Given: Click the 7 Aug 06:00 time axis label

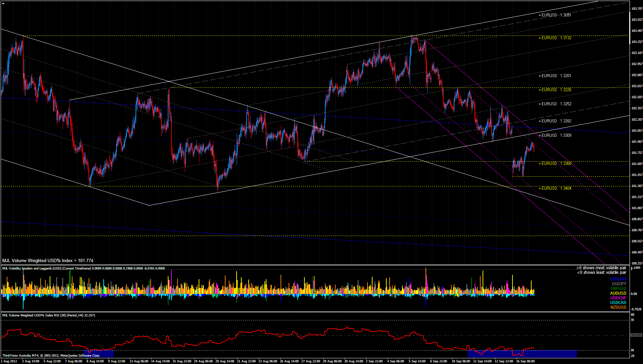Looking at the screenshot, I should [73, 361].
